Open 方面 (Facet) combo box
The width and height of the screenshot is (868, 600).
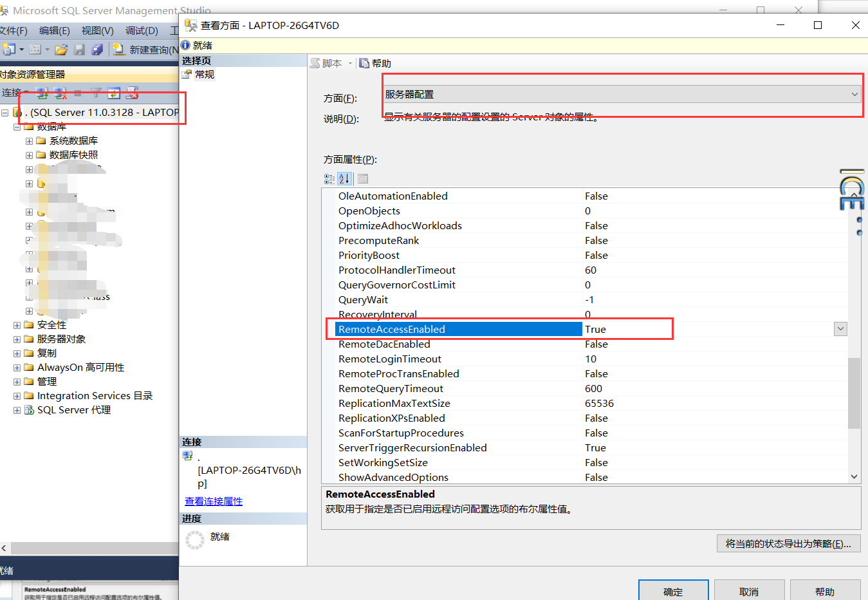(x=622, y=94)
